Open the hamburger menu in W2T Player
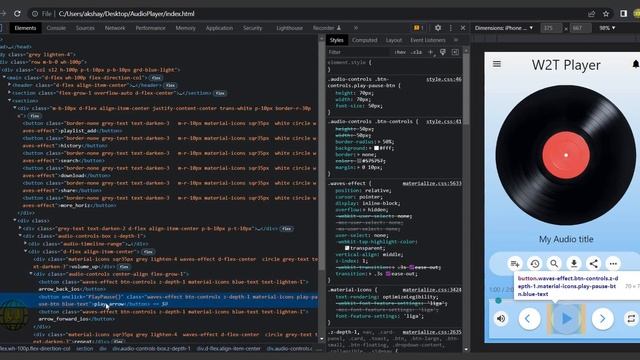This screenshot has height=360, width=640. click(497, 64)
